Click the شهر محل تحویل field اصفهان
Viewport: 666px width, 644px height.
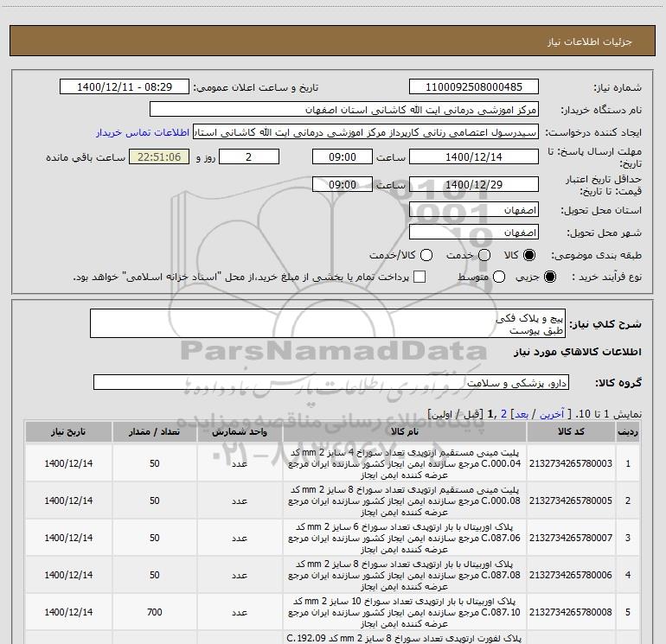(x=474, y=232)
